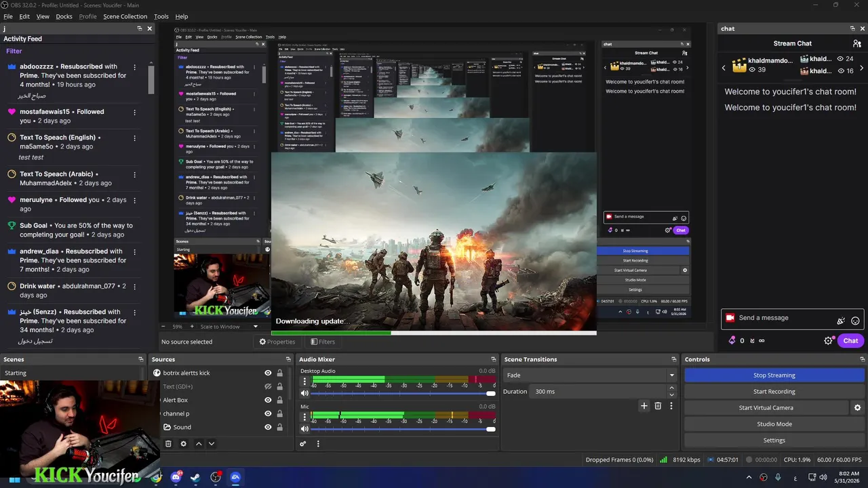Viewport: 868px width, 488px height.
Task: Open chat settings gear icon
Action: tap(828, 341)
